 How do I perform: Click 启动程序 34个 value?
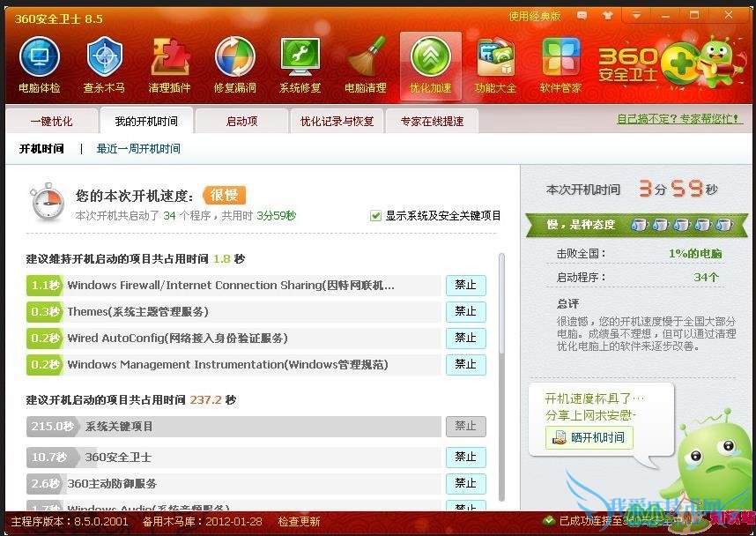[x=707, y=278]
